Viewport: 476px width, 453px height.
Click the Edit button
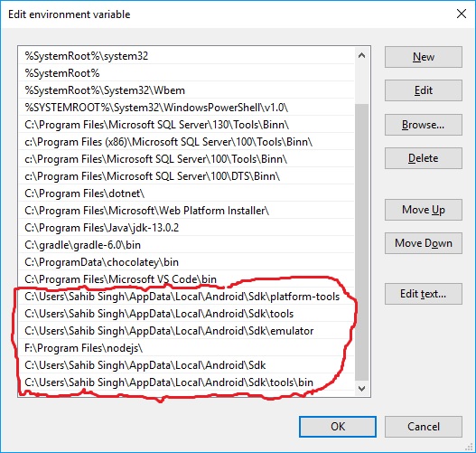(424, 90)
